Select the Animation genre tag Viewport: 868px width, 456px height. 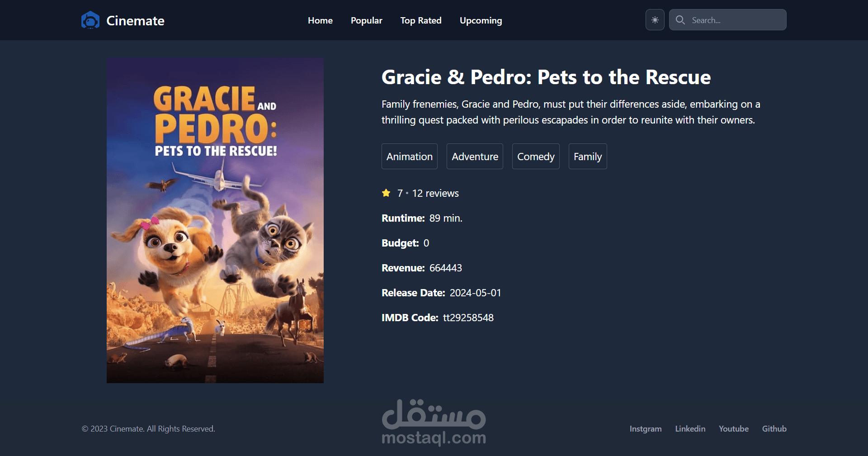tap(410, 157)
